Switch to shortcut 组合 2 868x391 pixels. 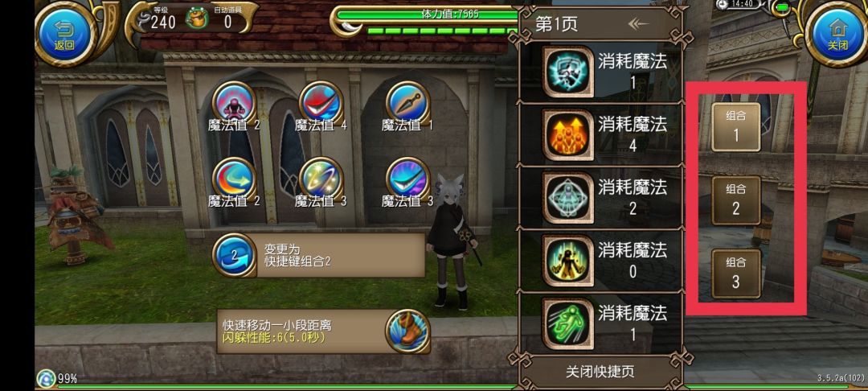[735, 200]
